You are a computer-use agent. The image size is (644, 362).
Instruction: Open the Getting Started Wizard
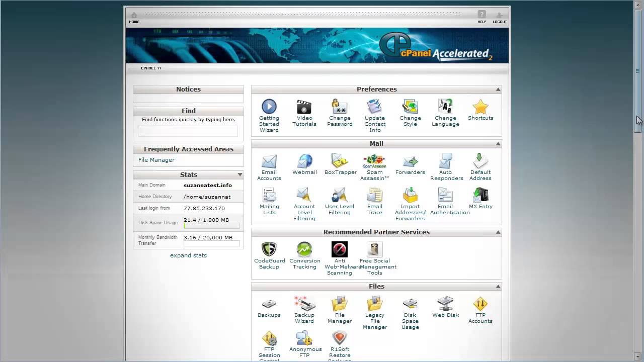(x=269, y=116)
